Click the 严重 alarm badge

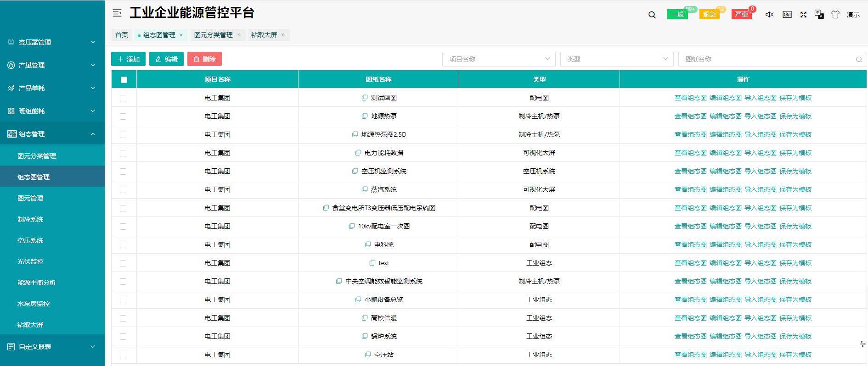coord(741,14)
